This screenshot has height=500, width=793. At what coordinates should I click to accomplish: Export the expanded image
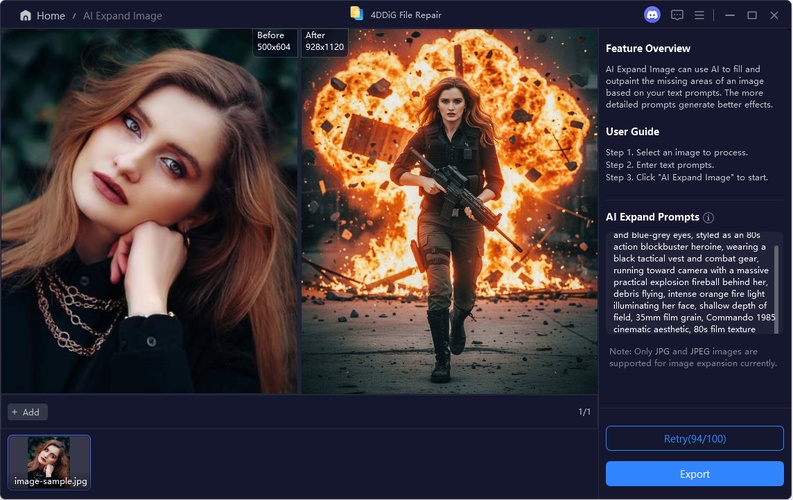click(x=694, y=474)
